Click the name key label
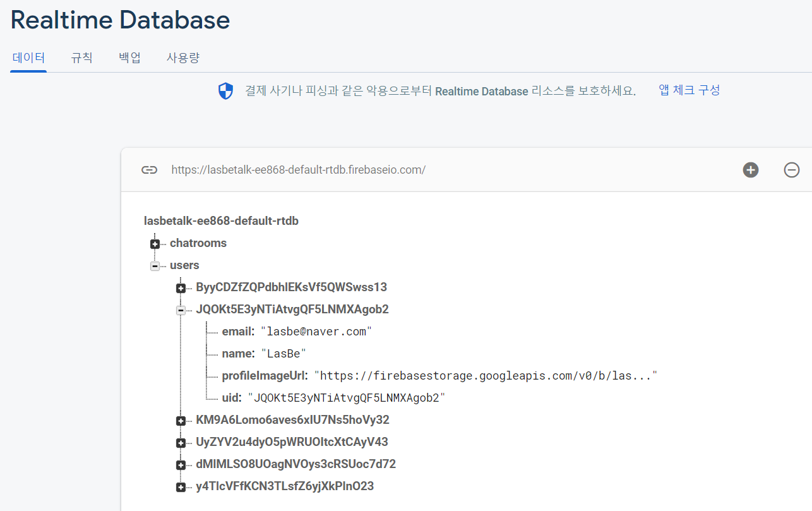The image size is (812, 511). point(238,354)
